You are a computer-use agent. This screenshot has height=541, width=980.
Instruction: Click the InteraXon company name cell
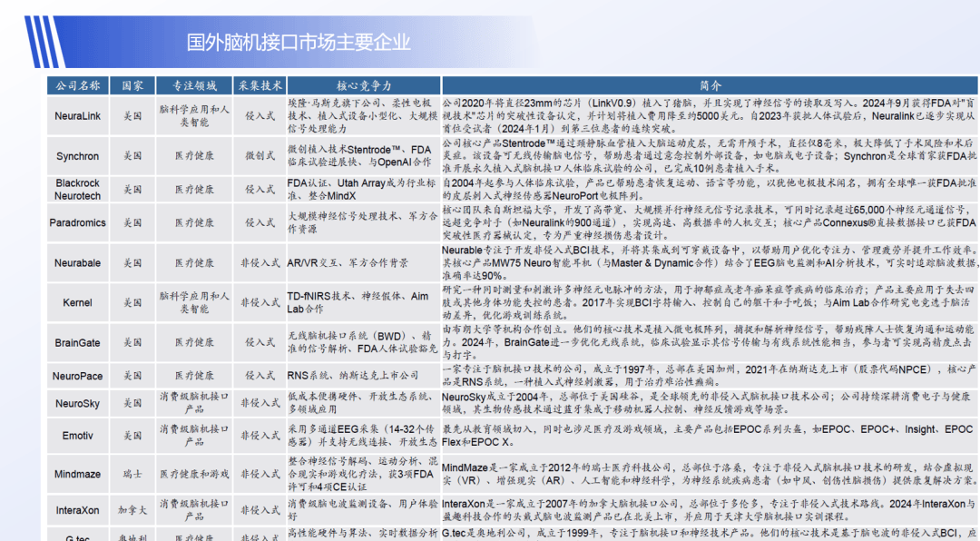(x=77, y=510)
